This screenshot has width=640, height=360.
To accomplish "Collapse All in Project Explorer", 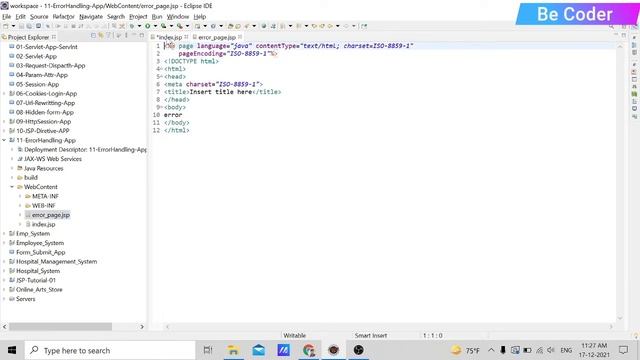I will [x=93, y=36].
